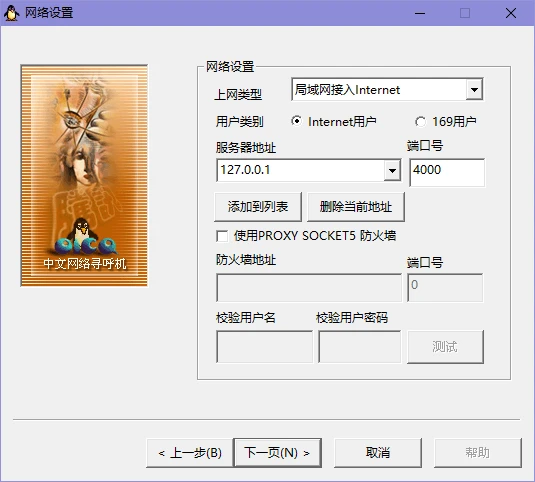Screen dimensions: 535x482
Task: Click 添加到列表 button
Action: [x=258, y=207]
